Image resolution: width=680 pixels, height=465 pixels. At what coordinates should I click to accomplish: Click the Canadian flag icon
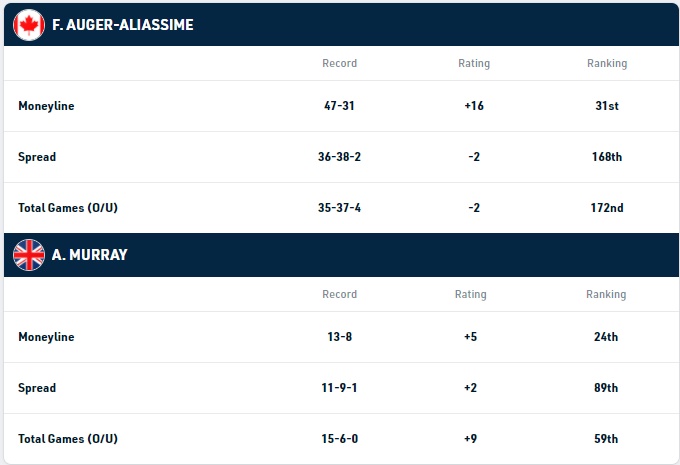coord(29,25)
